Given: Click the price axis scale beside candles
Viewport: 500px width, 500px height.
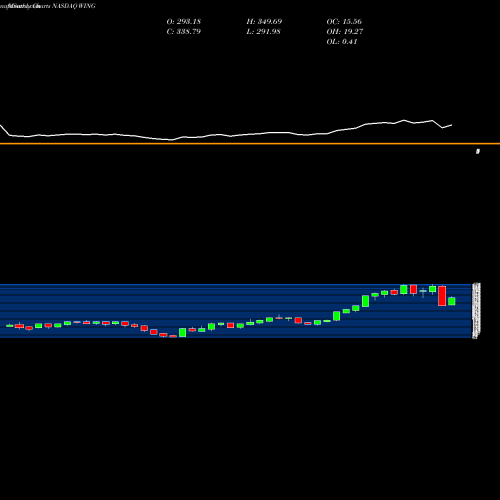Looking at the screenshot, I should (x=476, y=311).
